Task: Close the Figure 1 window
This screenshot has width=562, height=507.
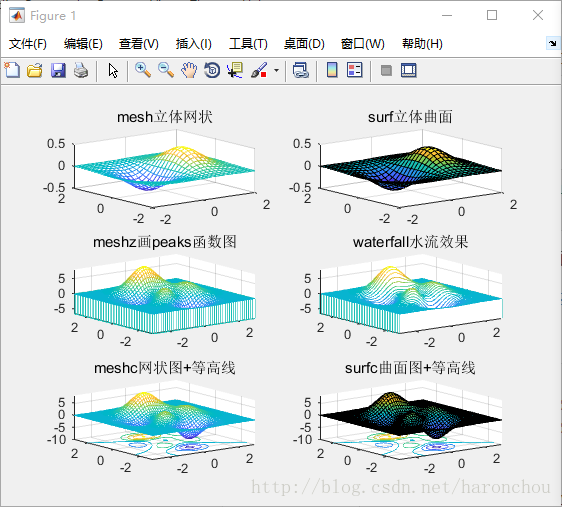Action: tap(538, 15)
